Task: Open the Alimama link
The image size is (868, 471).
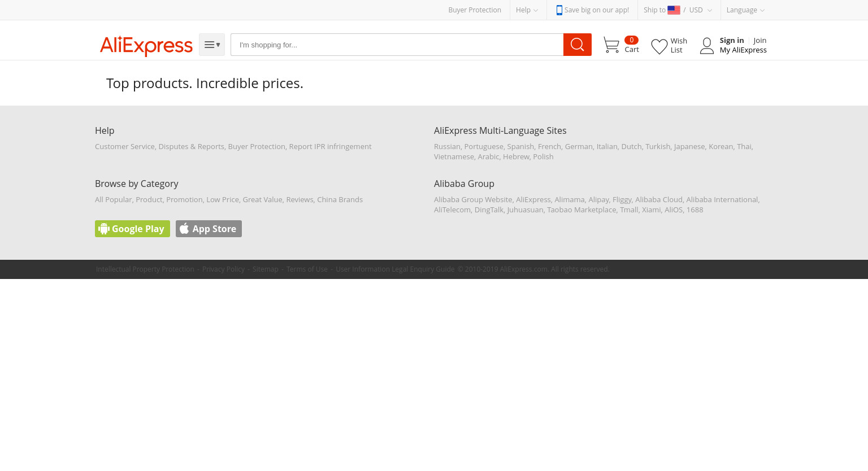Action: coord(569,199)
